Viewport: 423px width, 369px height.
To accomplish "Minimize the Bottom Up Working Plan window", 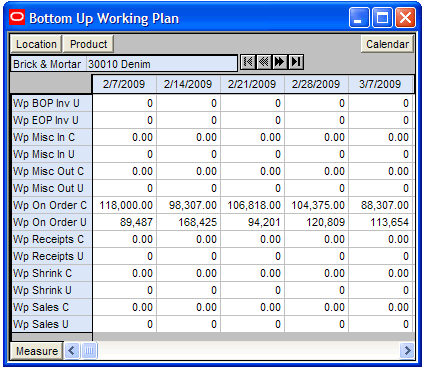I will (359, 18).
